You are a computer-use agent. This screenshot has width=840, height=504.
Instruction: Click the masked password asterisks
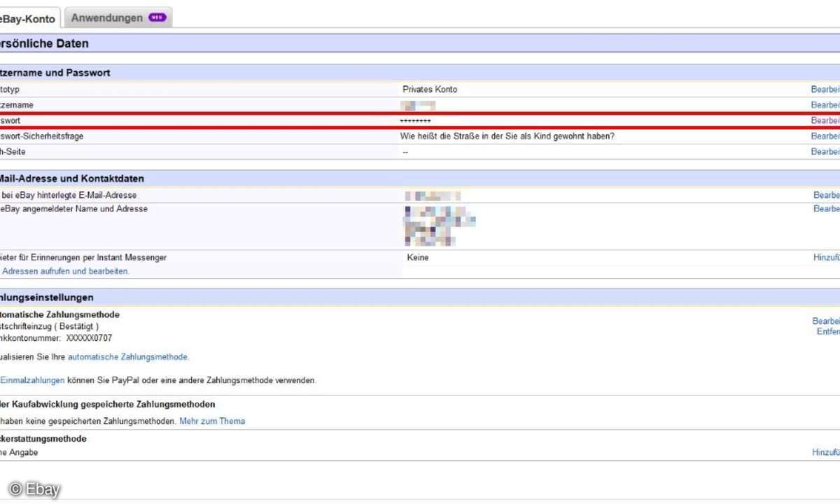pos(415,121)
